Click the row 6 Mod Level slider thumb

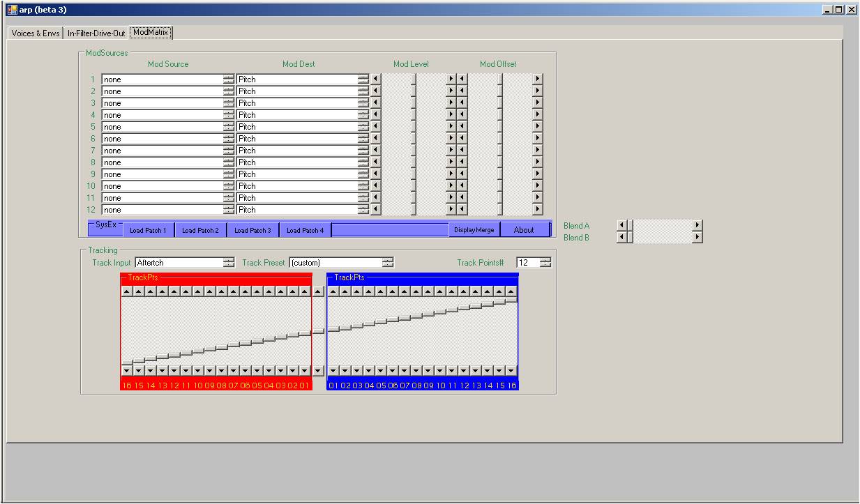tap(413, 139)
